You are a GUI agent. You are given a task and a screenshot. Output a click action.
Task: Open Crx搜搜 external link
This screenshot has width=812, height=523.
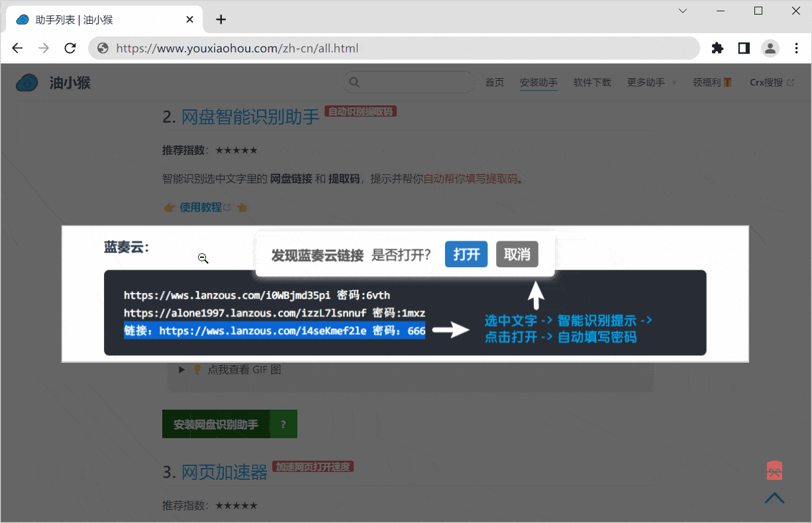tap(772, 82)
